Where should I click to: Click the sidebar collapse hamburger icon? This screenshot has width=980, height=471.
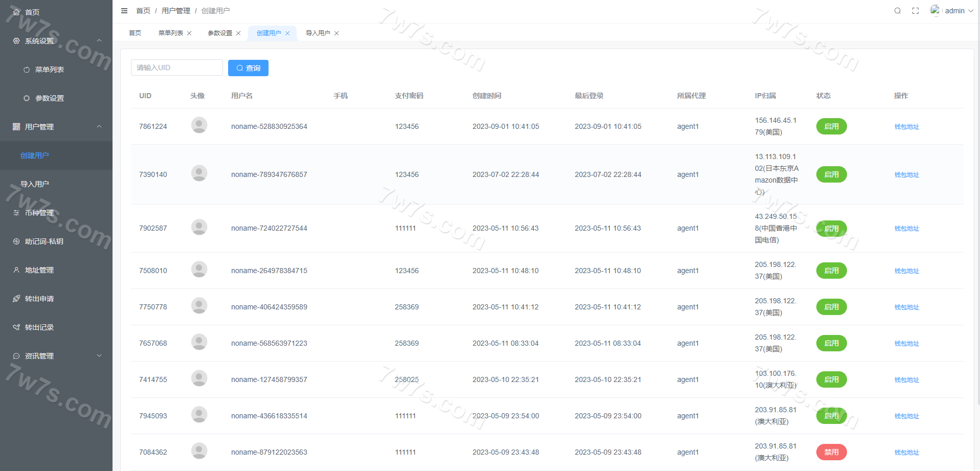click(124, 11)
